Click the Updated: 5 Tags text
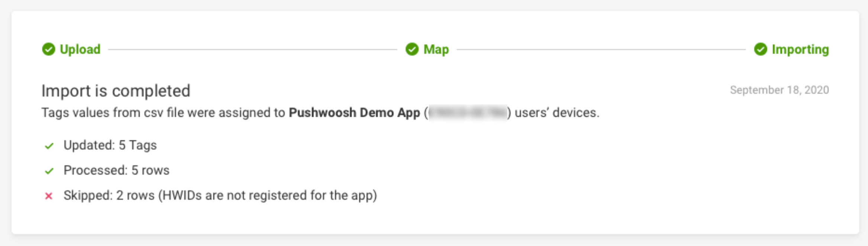The width and height of the screenshot is (868, 246). click(x=110, y=145)
